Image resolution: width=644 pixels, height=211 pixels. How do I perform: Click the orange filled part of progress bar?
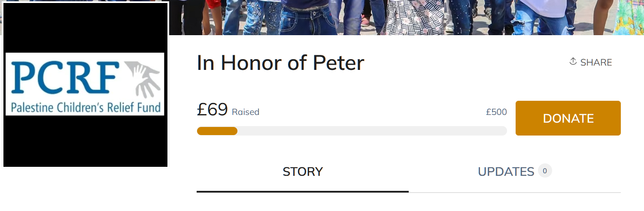pos(217,131)
